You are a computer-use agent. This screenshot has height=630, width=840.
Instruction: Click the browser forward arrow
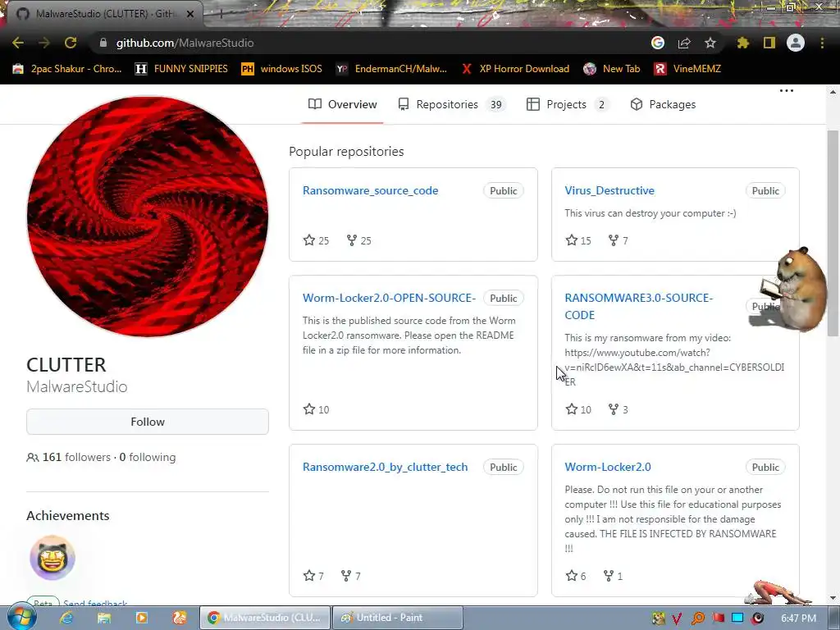point(44,43)
